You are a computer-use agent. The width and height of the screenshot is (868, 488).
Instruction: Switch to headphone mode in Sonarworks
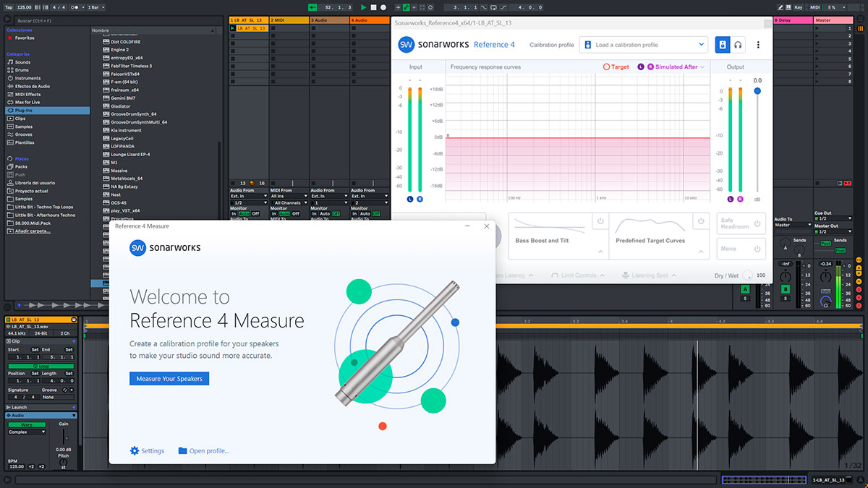(x=739, y=45)
